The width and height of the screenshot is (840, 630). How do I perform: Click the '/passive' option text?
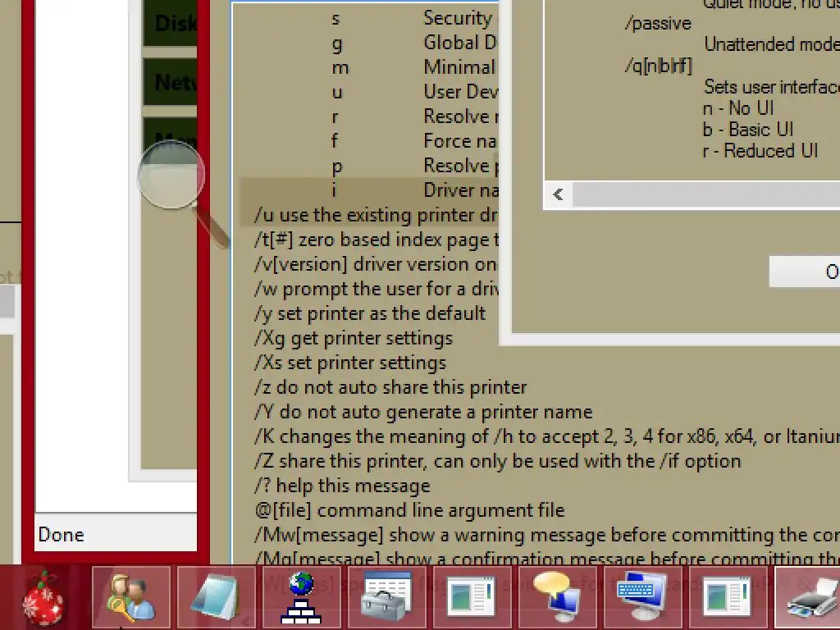[658, 24]
